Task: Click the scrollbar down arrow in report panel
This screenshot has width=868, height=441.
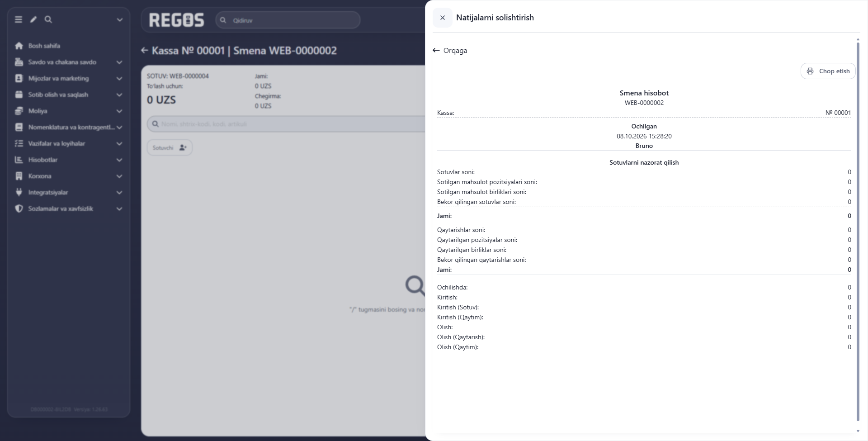Action: pos(858,431)
